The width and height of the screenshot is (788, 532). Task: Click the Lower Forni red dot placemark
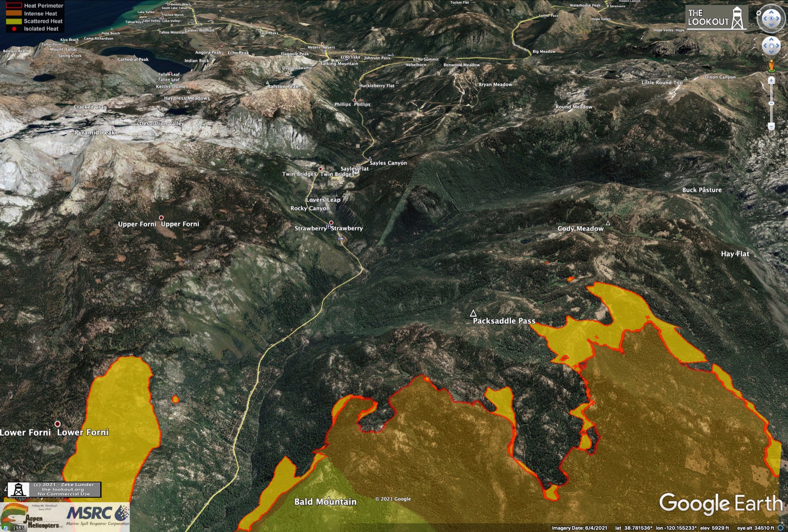tap(57, 424)
